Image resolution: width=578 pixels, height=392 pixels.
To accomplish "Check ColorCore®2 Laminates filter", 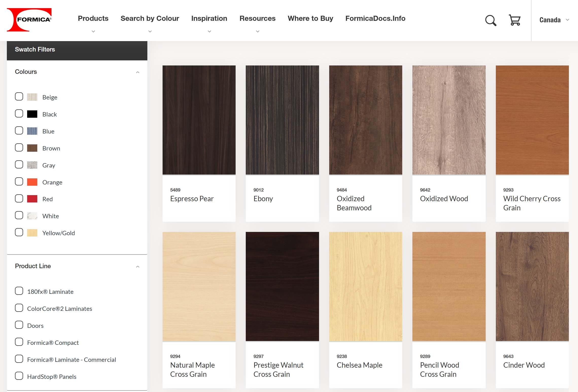I will point(19,308).
